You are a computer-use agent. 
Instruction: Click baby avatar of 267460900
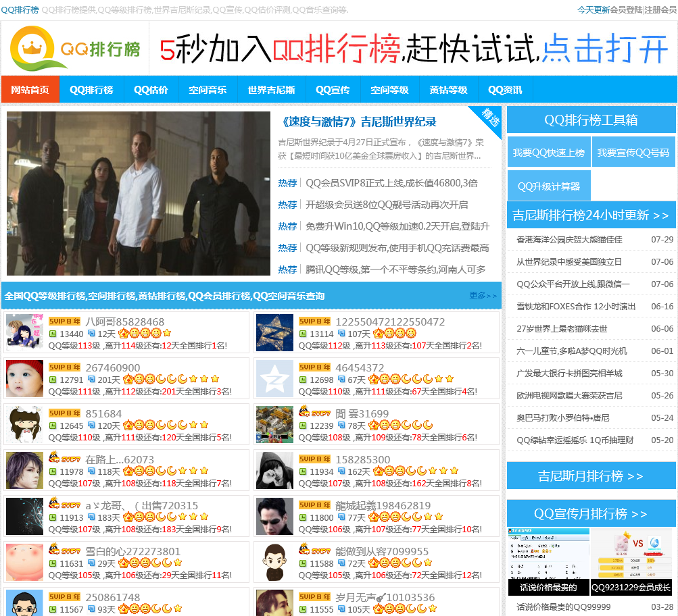click(x=24, y=378)
